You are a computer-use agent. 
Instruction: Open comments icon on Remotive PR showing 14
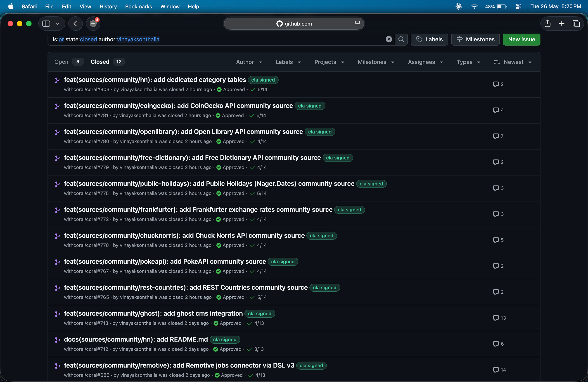[x=499, y=370]
